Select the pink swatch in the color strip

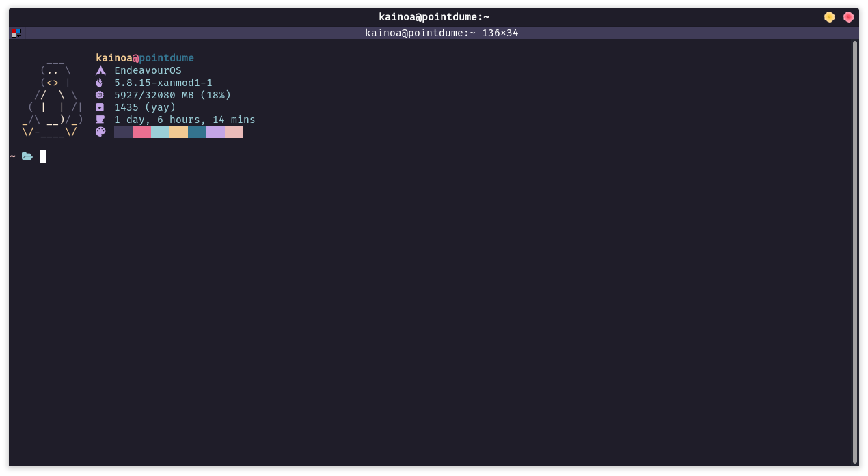141,131
